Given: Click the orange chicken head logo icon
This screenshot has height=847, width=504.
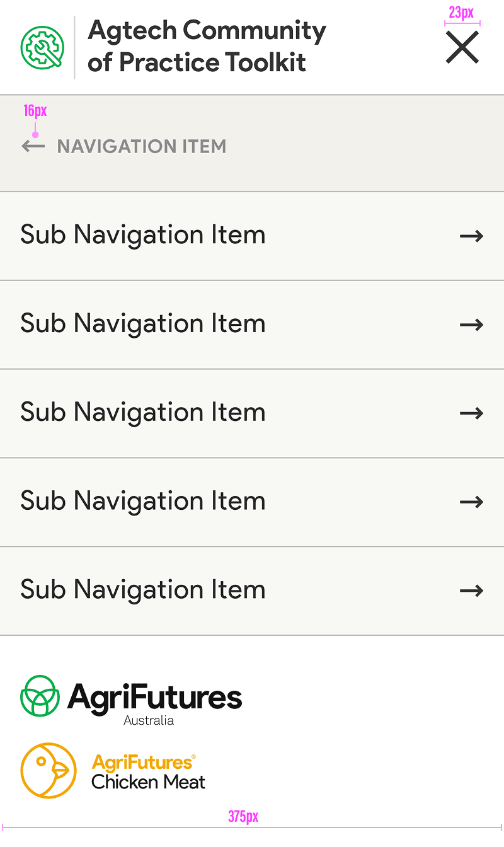Looking at the screenshot, I should 49,770.
